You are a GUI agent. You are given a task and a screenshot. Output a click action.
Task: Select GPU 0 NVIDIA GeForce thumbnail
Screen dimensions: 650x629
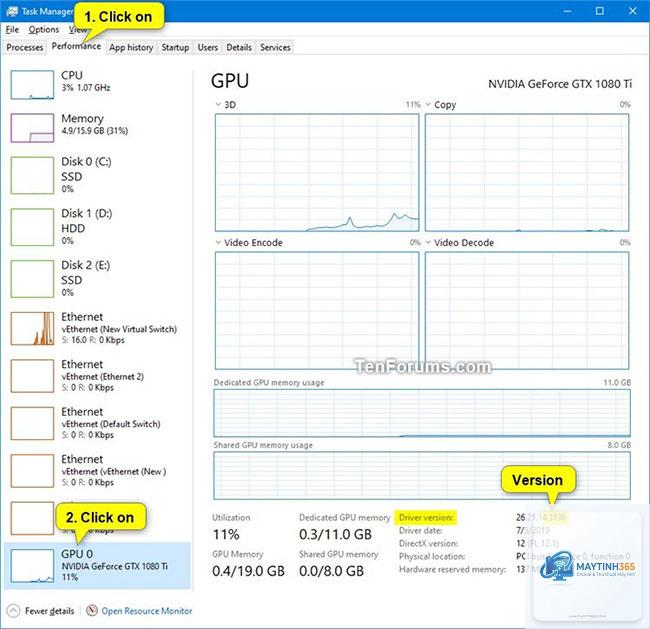[32, 566]
